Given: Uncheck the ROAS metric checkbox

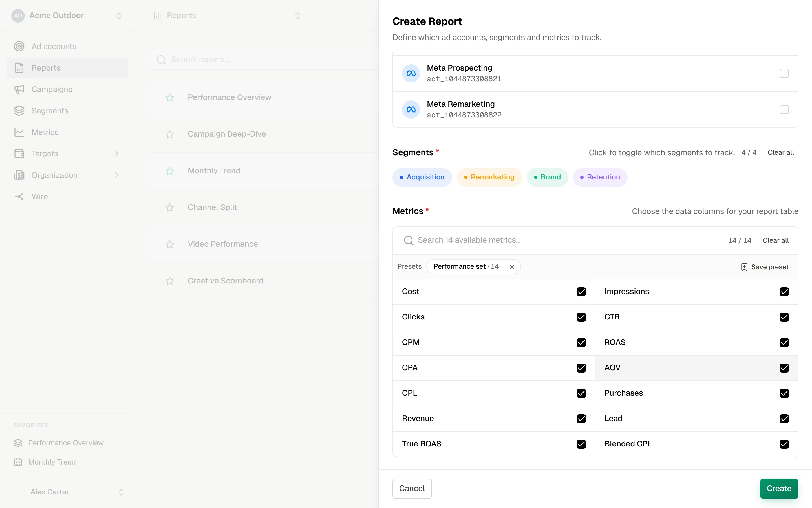Looking at the screenshot, I should 784,342.
